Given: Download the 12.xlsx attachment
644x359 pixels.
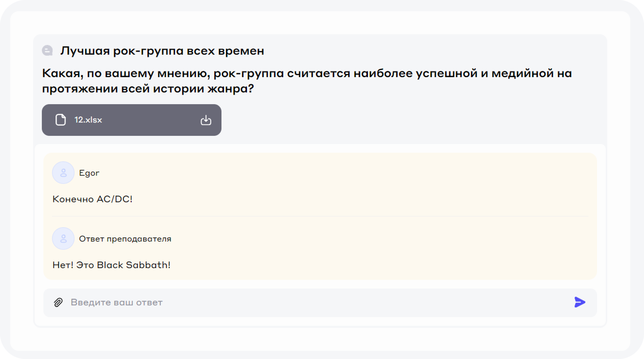Looking at the screenshot, I should tap(206, 120).
